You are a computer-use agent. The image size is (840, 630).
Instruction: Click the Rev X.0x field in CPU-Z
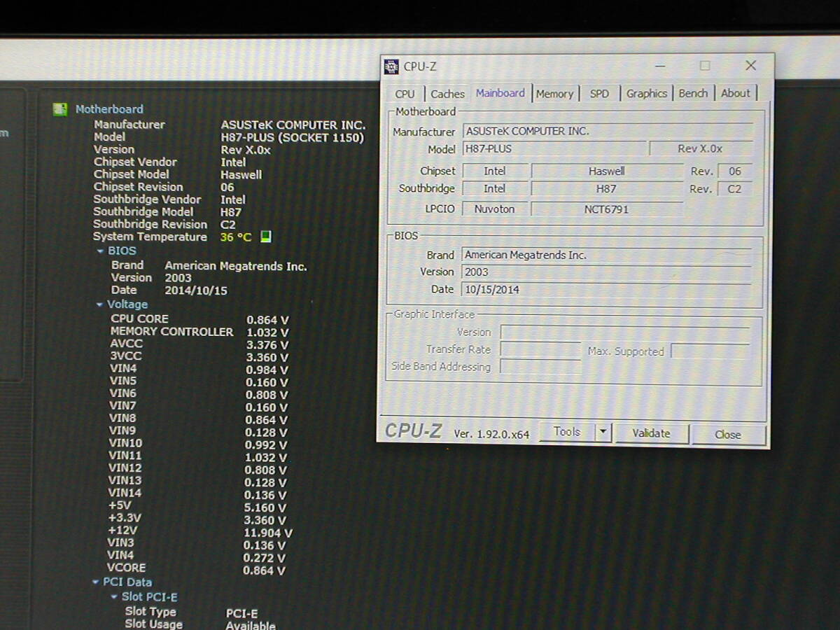click(x=701, y=149)
